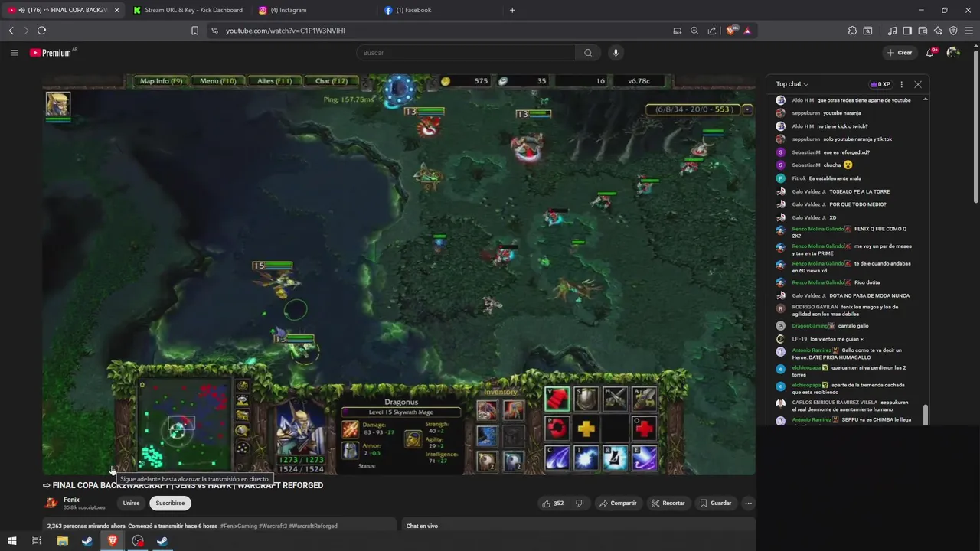Image resolution: width=980 pixels, height=551 pixels.
Task: Open the Brave Wallet icon
Action: click(923, 31)
